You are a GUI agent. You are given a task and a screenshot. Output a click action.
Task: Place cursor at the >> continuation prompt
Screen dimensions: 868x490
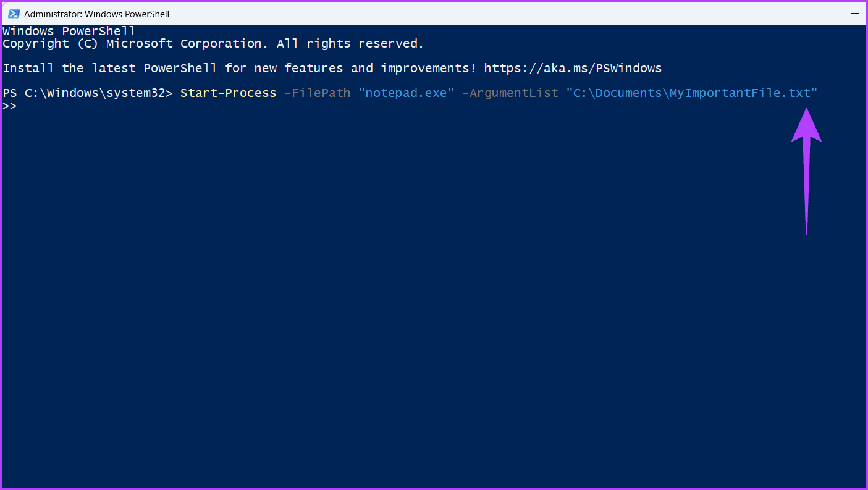[x=10, y=106]
